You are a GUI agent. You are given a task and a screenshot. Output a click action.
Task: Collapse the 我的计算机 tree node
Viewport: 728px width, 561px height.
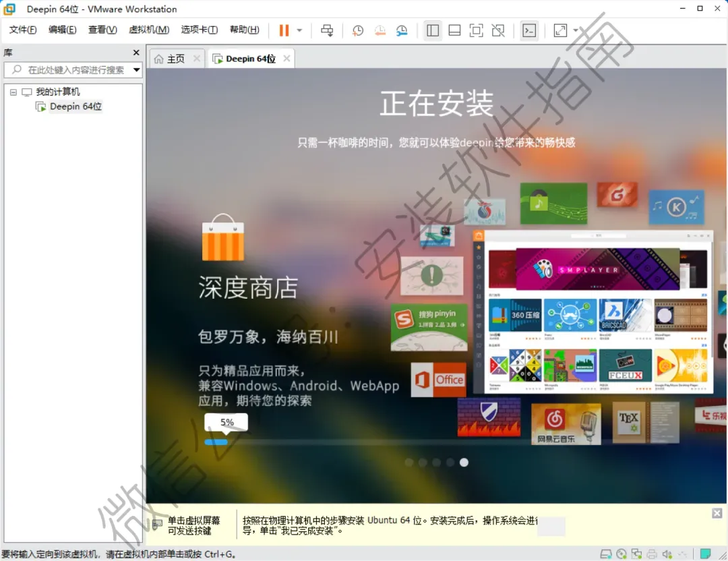(13, 92)
